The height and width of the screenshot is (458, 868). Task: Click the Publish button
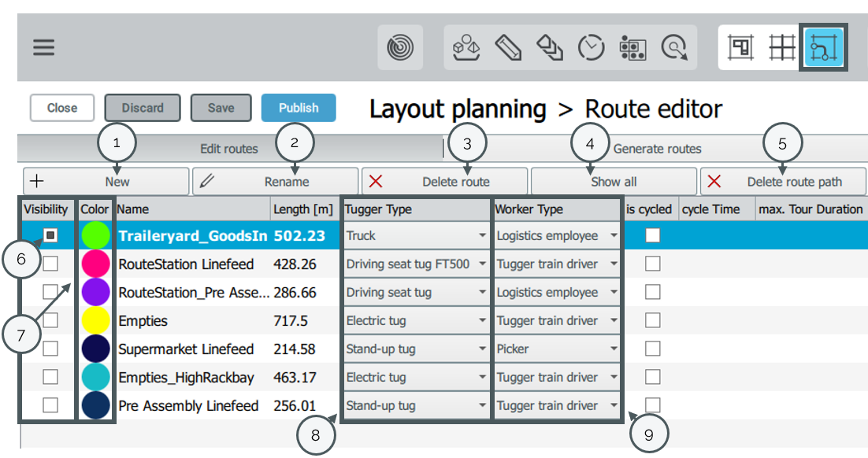pos(299,108)
